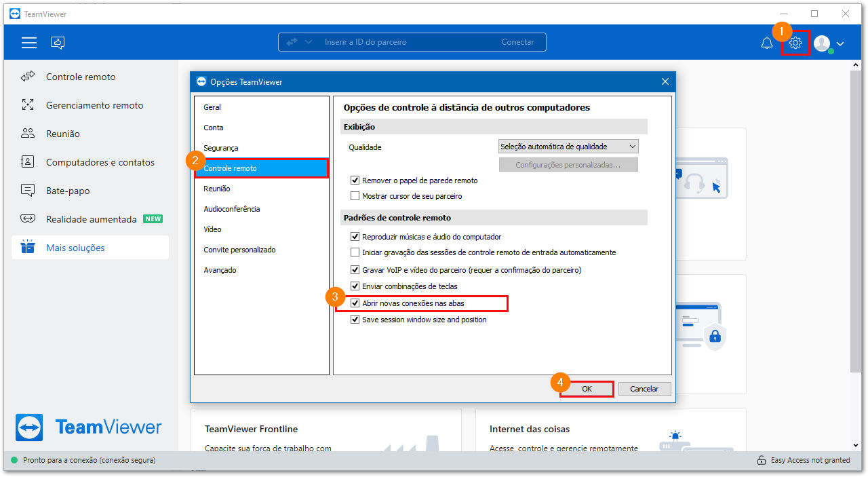Toggle Reproduzir músicas e áudio do computador

355,237
